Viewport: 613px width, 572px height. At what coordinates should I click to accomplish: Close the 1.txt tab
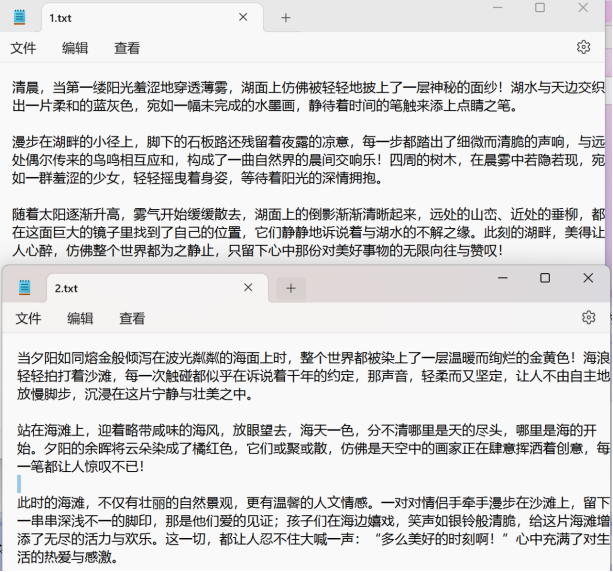(243, 17)
